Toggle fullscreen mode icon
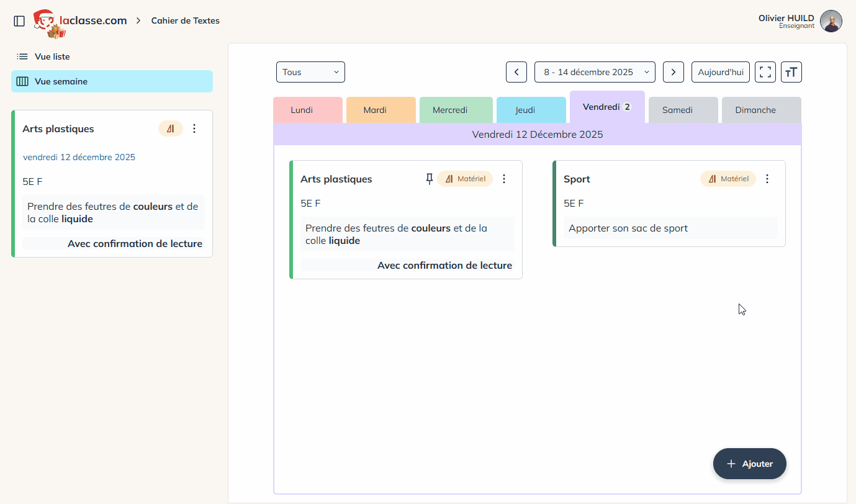Viewport: 856px width, 504px height. (x=765, y=72)
